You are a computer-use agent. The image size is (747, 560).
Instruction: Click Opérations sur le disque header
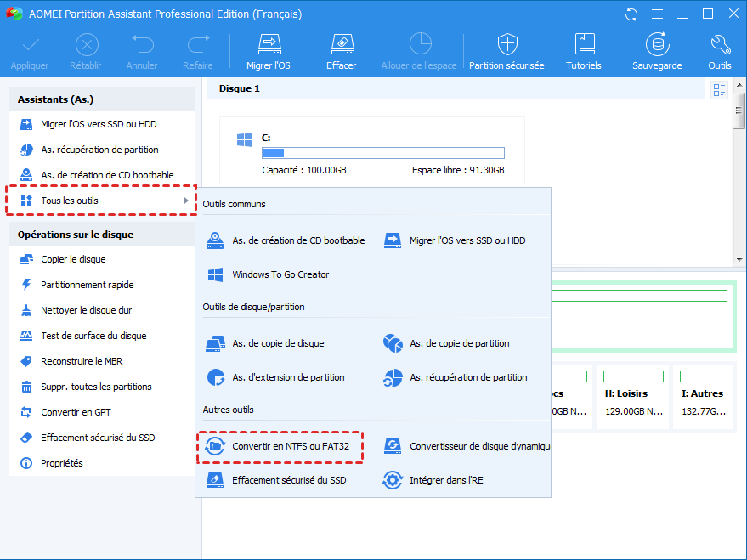[x=102, y=235]
